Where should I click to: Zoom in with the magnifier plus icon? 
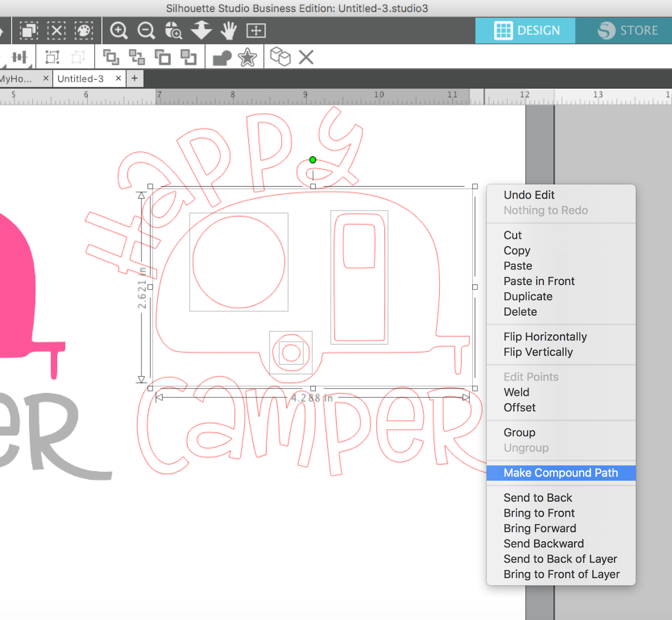119,31
